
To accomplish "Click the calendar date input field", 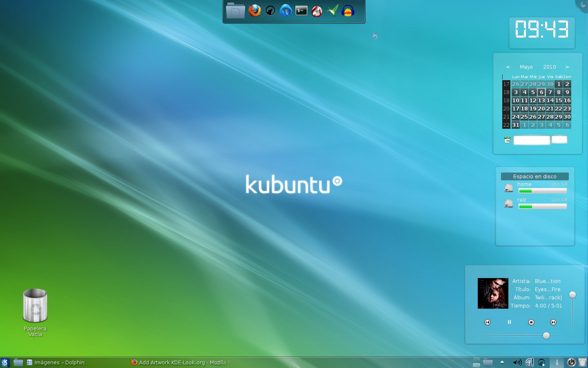I will point(532,140).
